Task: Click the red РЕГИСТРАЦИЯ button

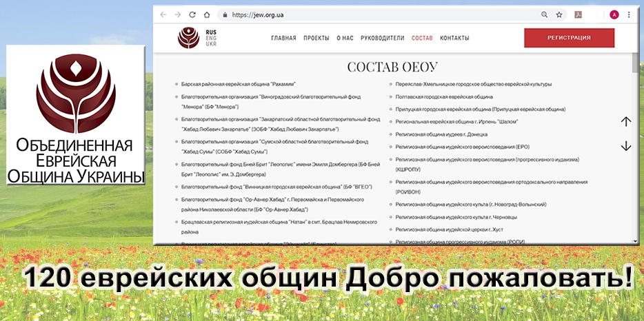Action: [x=570, y=38]
